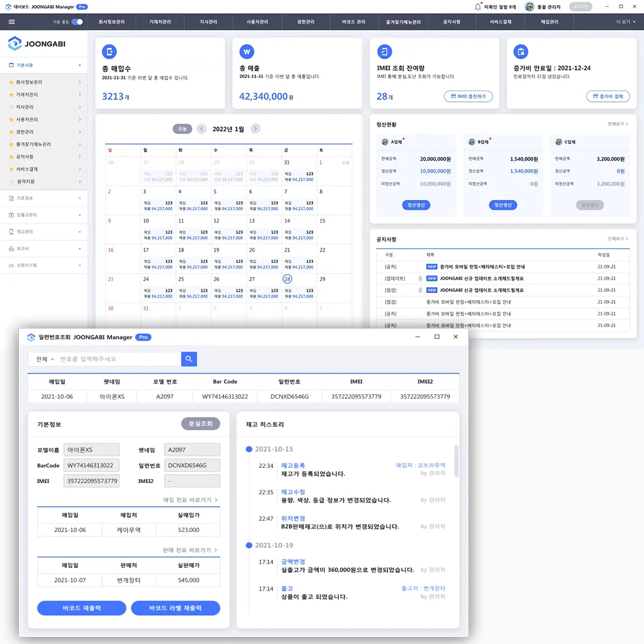Click the IMEI 충전하기 button
This screenshot has width=644, height=644.
coord(468,96)
